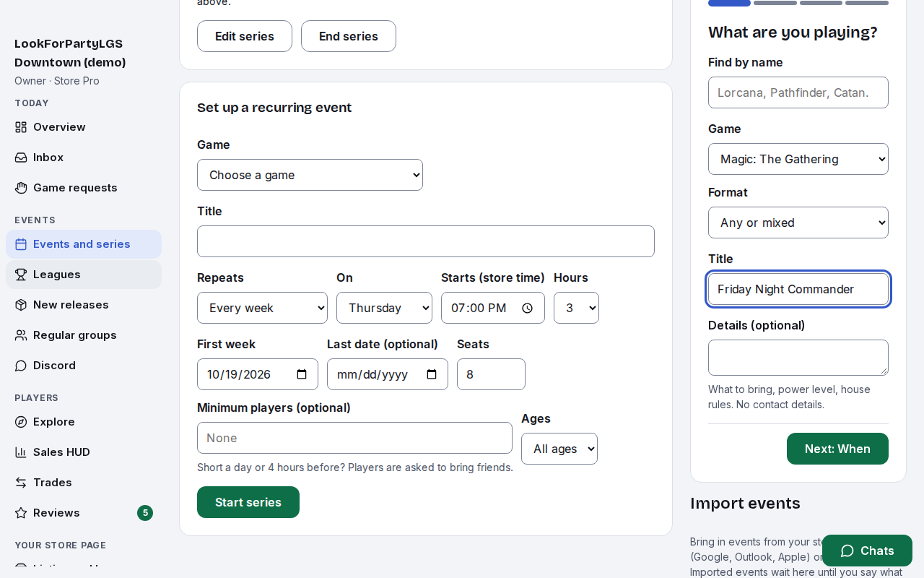The height and width of the screenshot is (578, 924).
Task: Click the Seats number field
Action: tap(491, 374)
